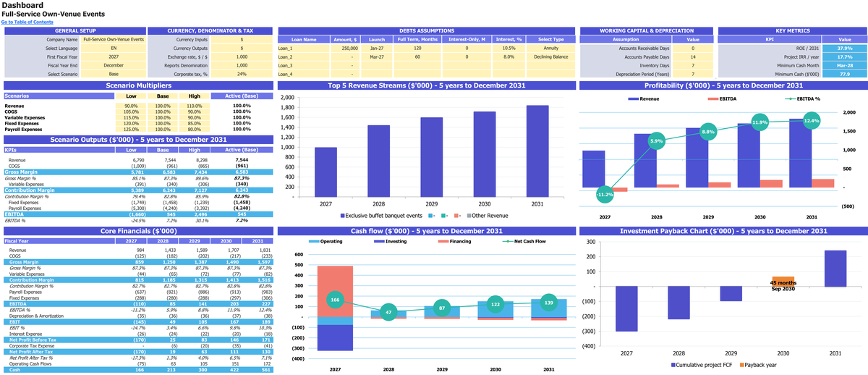868x375 pixels.
Task: Select the First Fiscal Year cell showing 2027
Action: pos(114,56)
